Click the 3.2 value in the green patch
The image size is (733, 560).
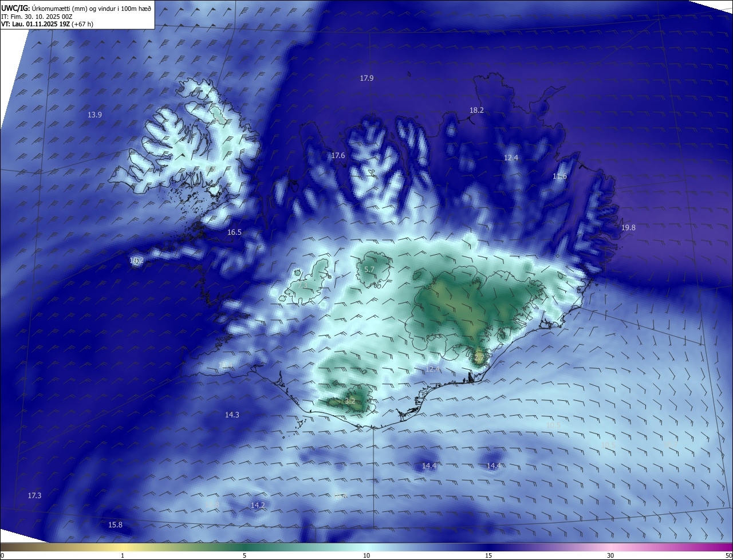tap(349, 401)
